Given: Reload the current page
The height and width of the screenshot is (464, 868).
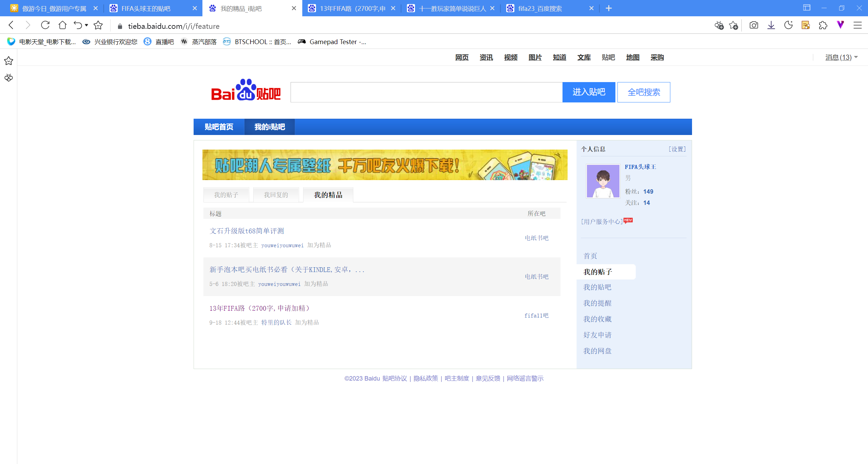Looking at the screenshot, I should coord(45,25).
